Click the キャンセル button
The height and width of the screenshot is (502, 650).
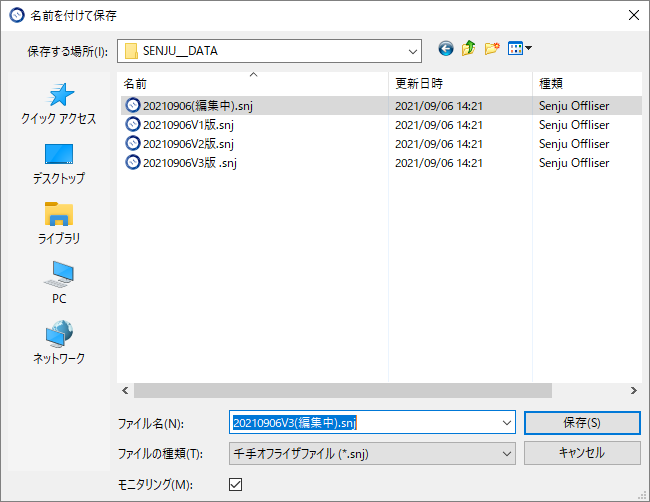[x=582, y=453]
